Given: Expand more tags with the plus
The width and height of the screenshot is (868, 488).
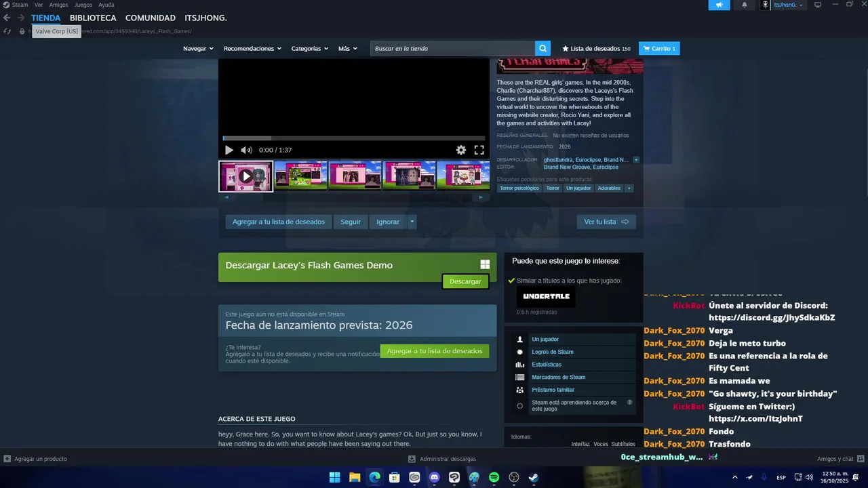Looking at the screenshot, I should point(629,188).
